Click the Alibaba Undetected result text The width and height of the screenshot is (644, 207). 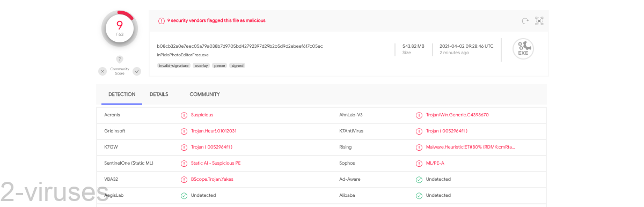coord(438,195)
